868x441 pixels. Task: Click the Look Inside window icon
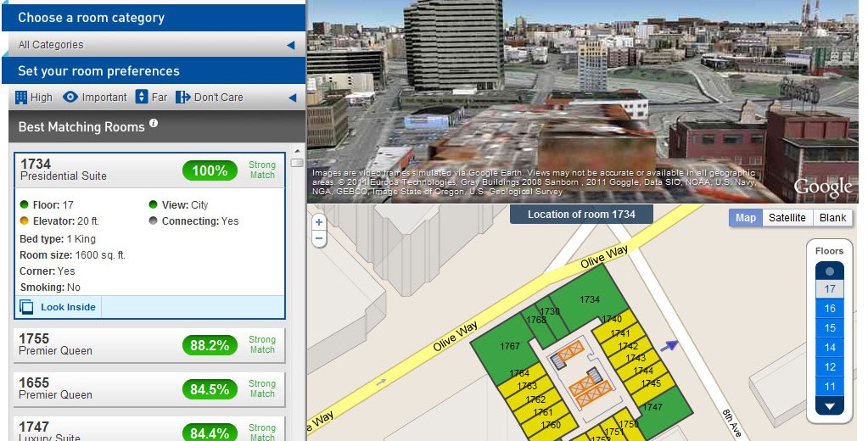26,307
